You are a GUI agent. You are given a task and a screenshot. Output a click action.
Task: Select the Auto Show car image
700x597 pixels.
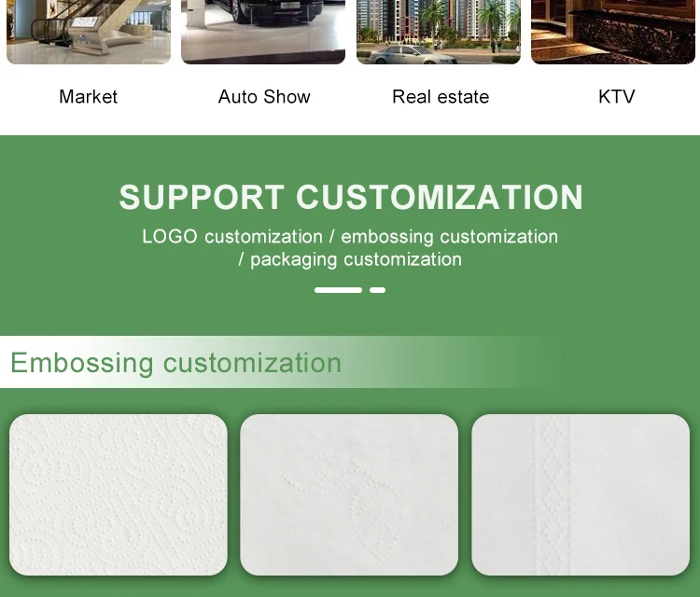263,32
